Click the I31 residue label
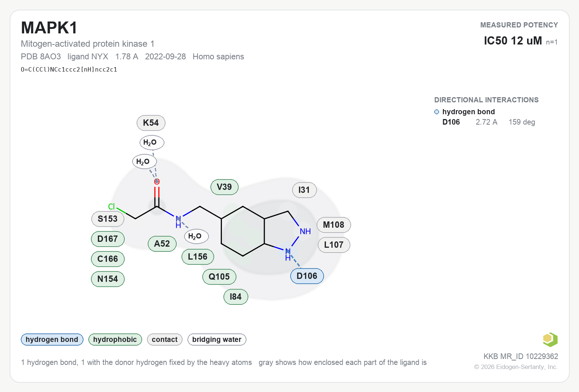 click(x=304, y=190)
